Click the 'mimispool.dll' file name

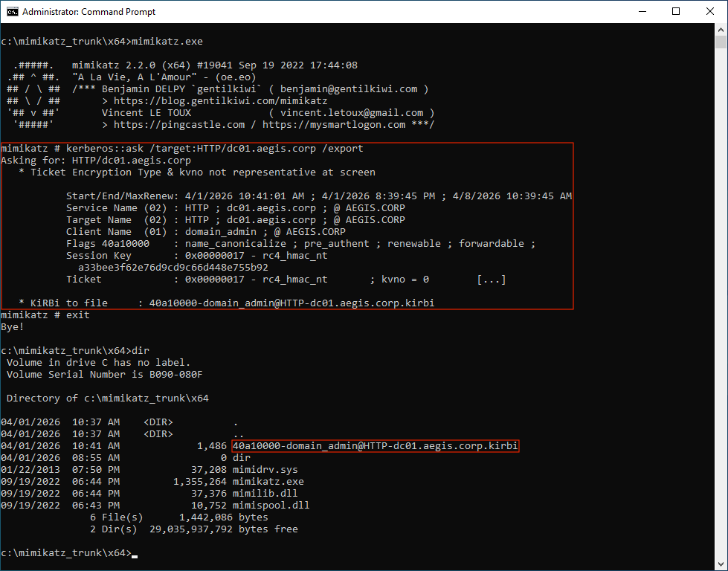271,505
